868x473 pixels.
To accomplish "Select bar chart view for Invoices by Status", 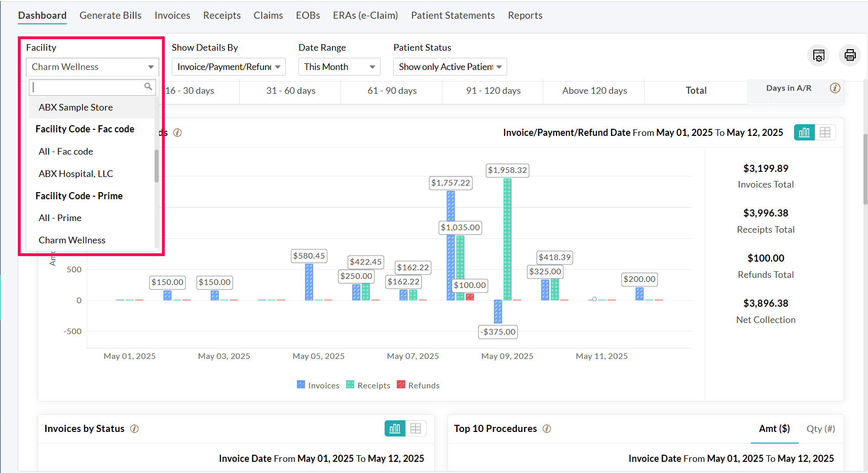I will 395,429.
